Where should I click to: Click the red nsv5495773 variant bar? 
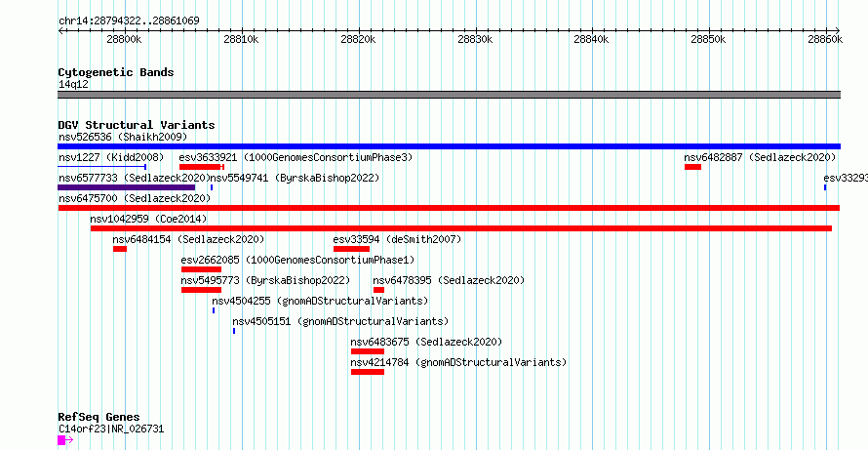202,290
